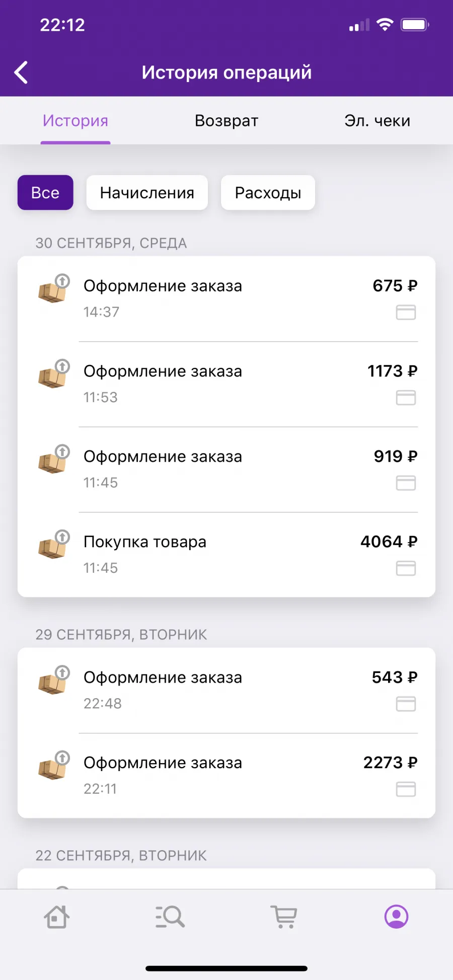Tap the card icon under 2273 ₽

(406, 789)
